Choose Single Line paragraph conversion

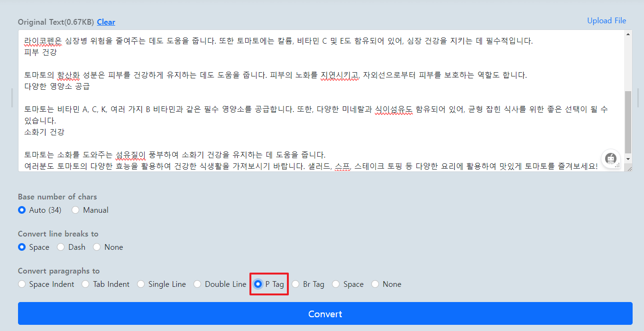click(141, 284)
